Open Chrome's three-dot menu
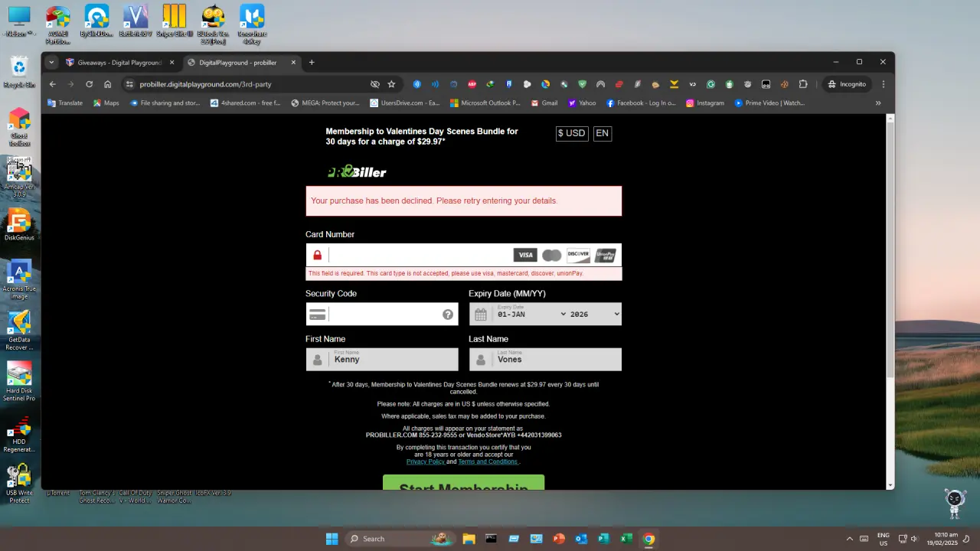 coord(884,84)
